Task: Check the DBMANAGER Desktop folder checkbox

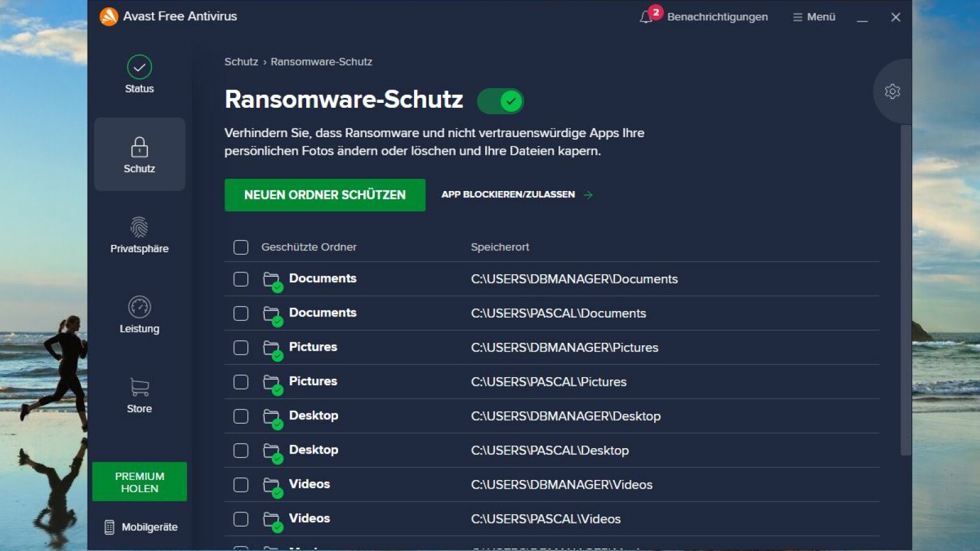Action: (x=241, y=416)
